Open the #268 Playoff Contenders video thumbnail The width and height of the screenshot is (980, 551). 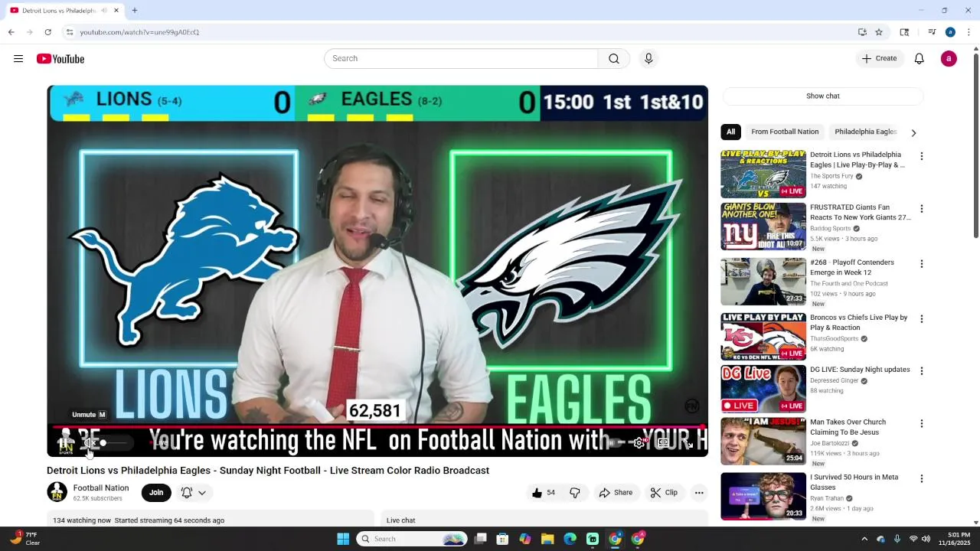763,282
